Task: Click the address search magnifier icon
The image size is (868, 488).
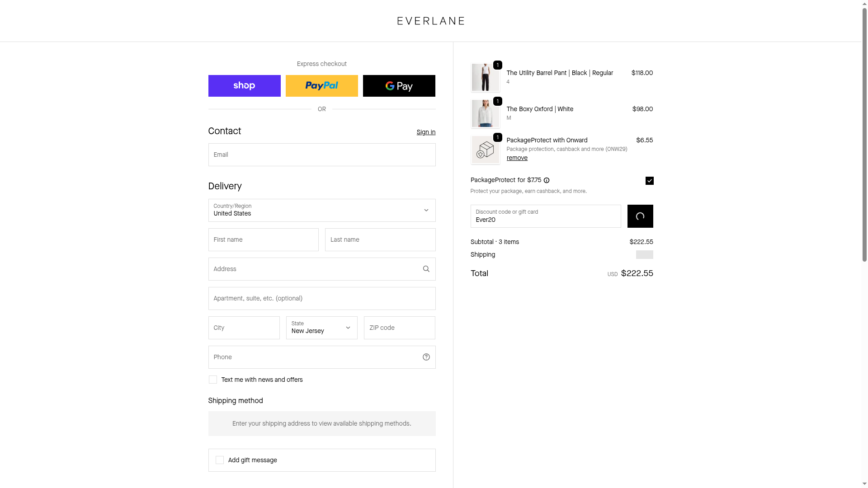Action: [426, 269]
